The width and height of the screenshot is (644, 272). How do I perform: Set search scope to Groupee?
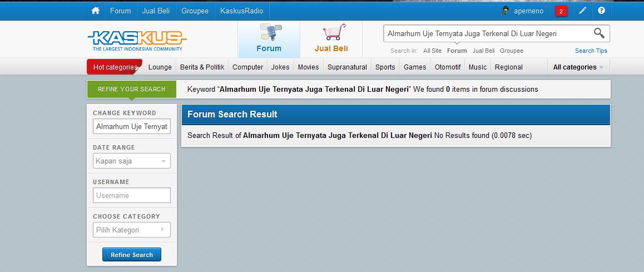[511, 51]
